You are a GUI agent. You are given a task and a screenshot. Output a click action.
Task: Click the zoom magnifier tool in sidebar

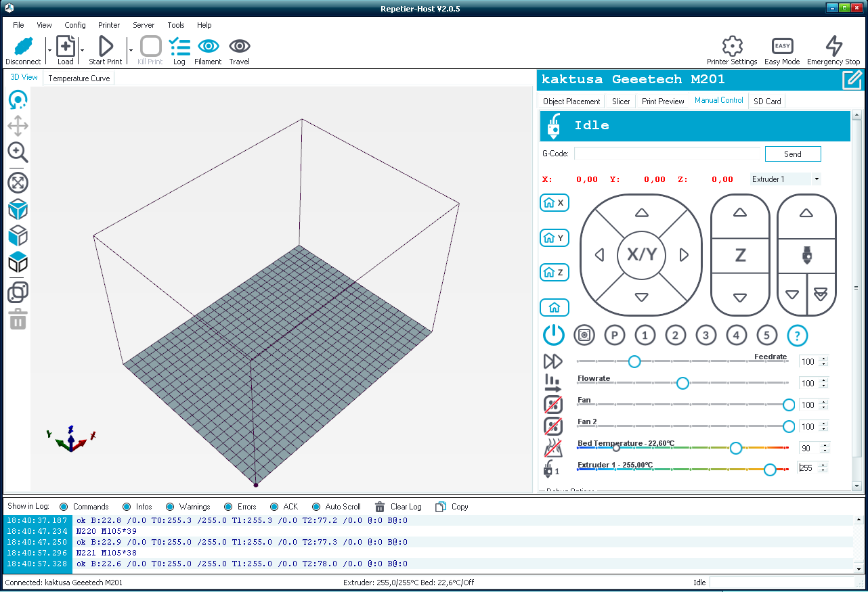pos(18,152)
